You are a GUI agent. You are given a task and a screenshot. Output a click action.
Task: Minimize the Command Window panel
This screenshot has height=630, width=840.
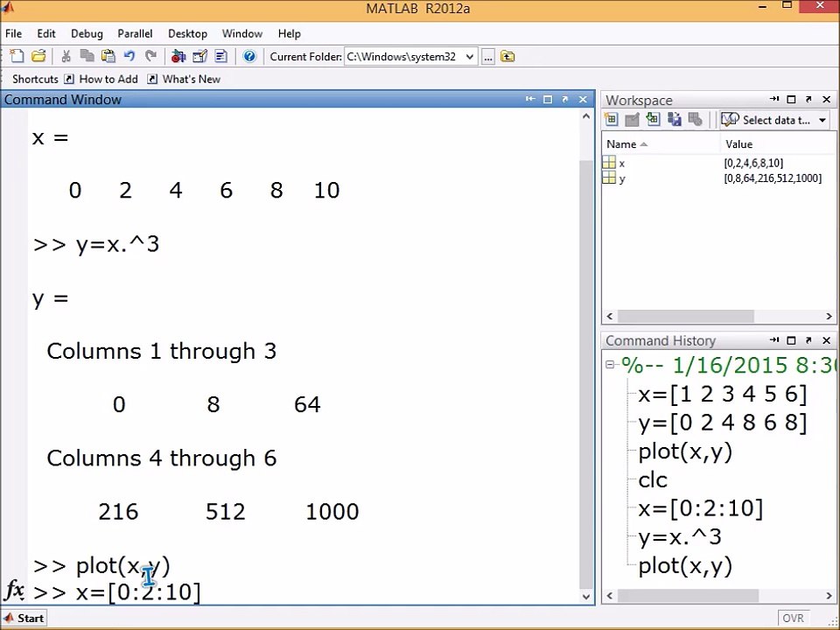(x=530, y=99)
